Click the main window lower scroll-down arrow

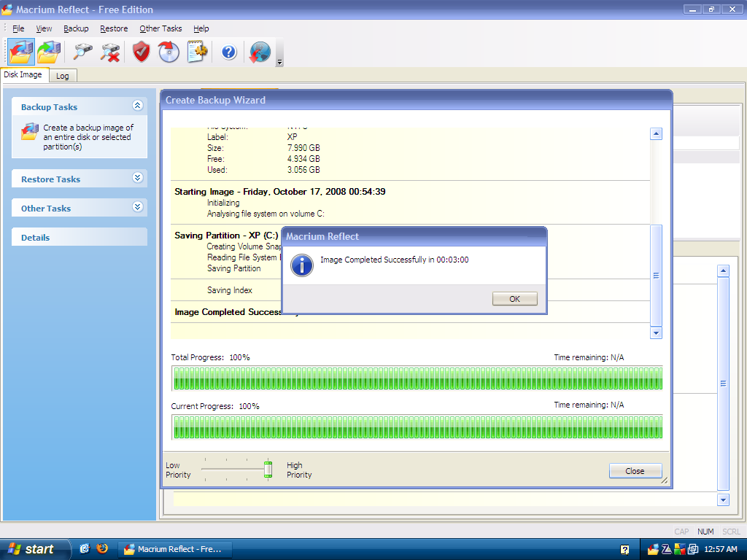(723, 499)
